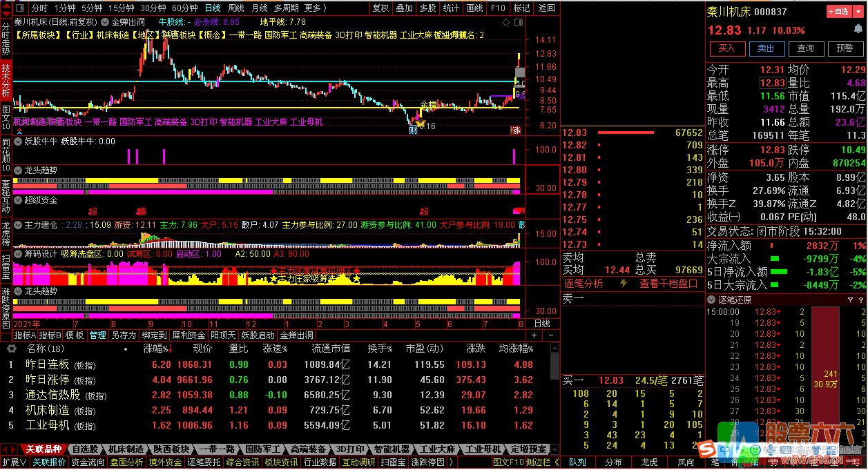
Task: Open the round dropdown beside 秦川机床(日线,前复权)
Action: pos(105,23)
